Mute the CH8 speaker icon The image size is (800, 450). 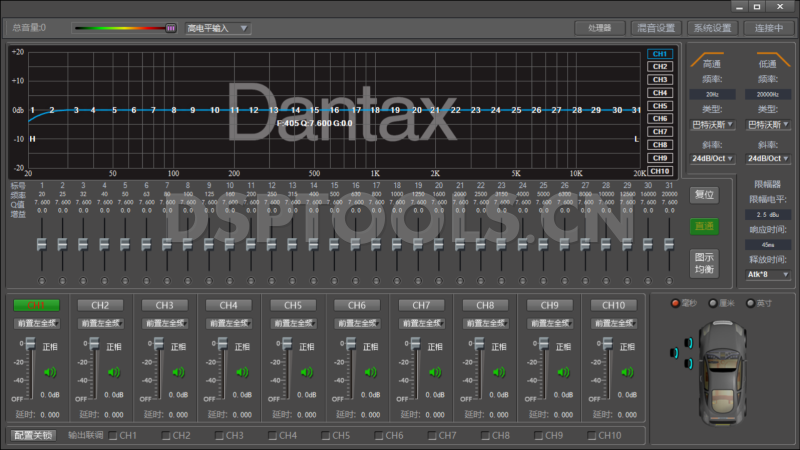[x=499, y=372]
